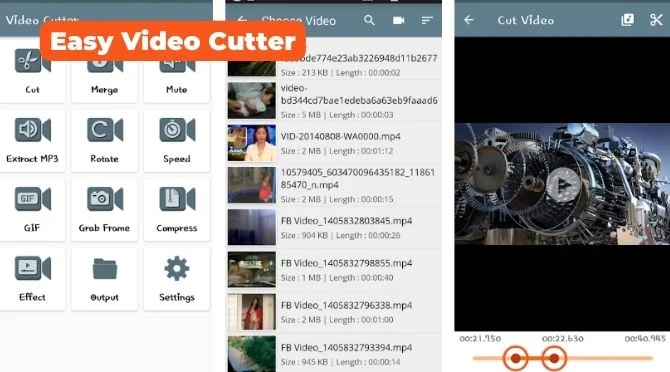This screenshot has height=372, width=670.
Task: Choose the GIF maker tool
Action: 32,210
